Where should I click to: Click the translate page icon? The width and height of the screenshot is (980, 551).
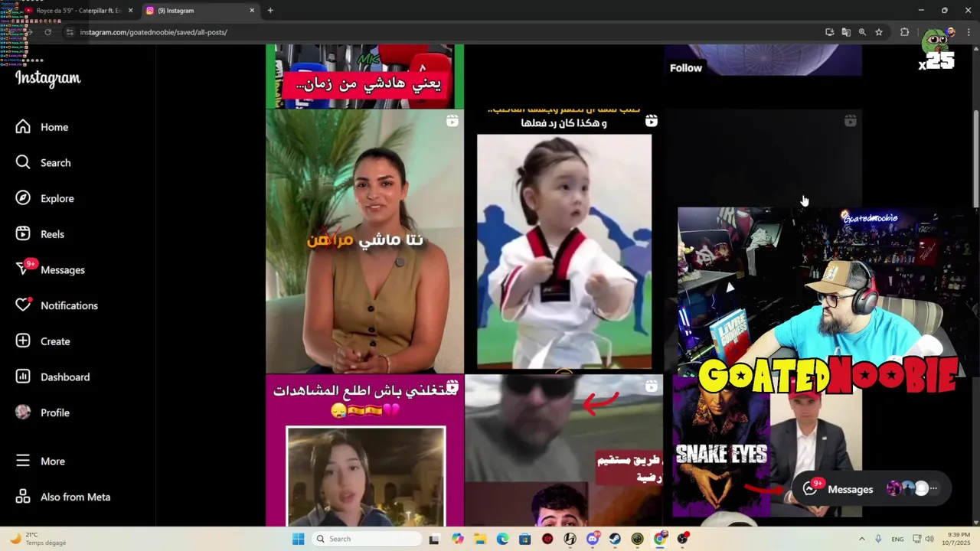click(846, 32)
